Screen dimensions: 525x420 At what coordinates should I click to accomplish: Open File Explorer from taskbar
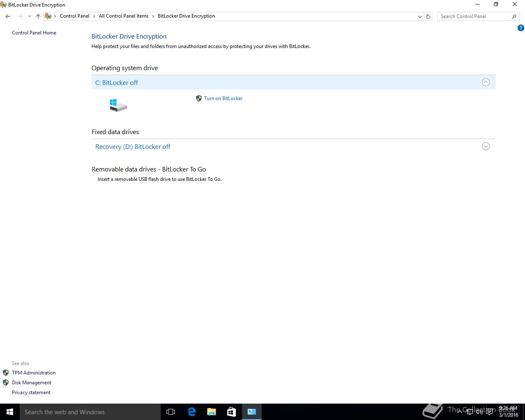pos(212,412)
